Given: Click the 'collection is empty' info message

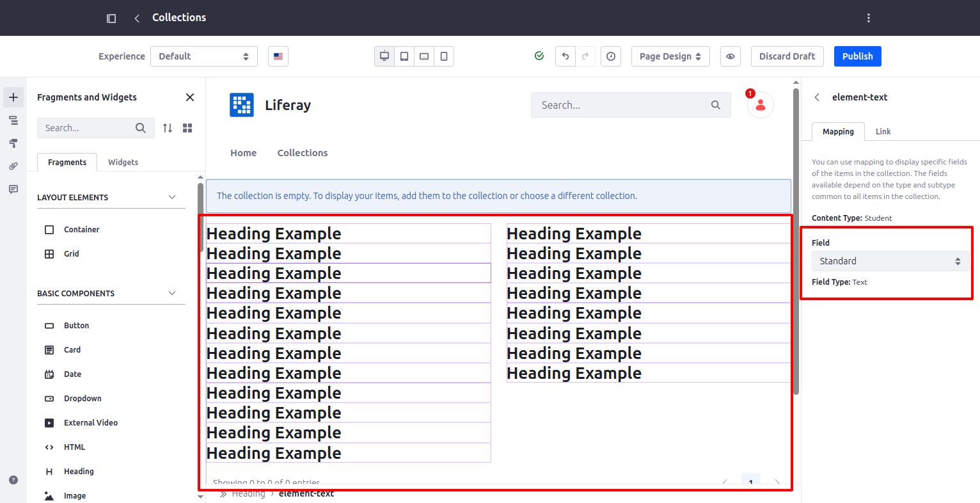Looking at the screenshot, I should click(x=499, y=196).
